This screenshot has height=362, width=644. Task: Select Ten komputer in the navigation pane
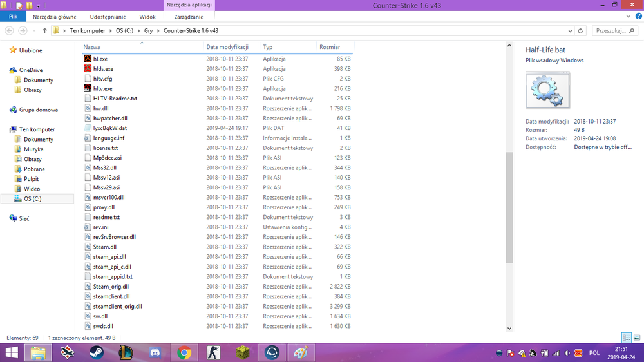(x=37, y=129)
